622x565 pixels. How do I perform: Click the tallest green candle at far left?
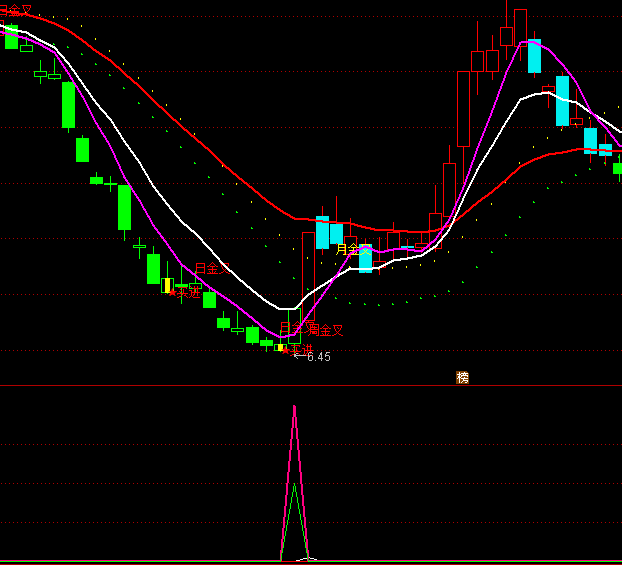point(68,105)
